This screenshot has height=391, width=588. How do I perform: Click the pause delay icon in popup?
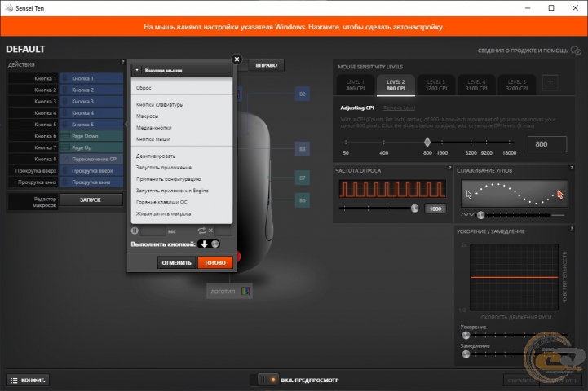click(135, 231)
